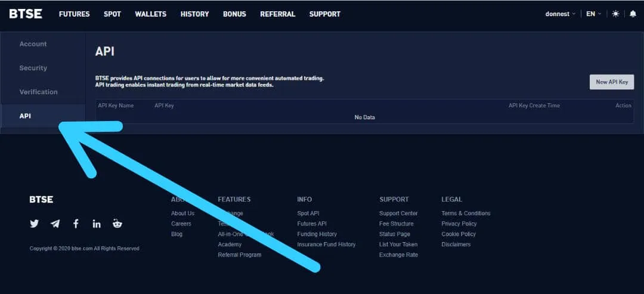
Task: Open the notifications bell icon
Action: (x=633, y=14)
